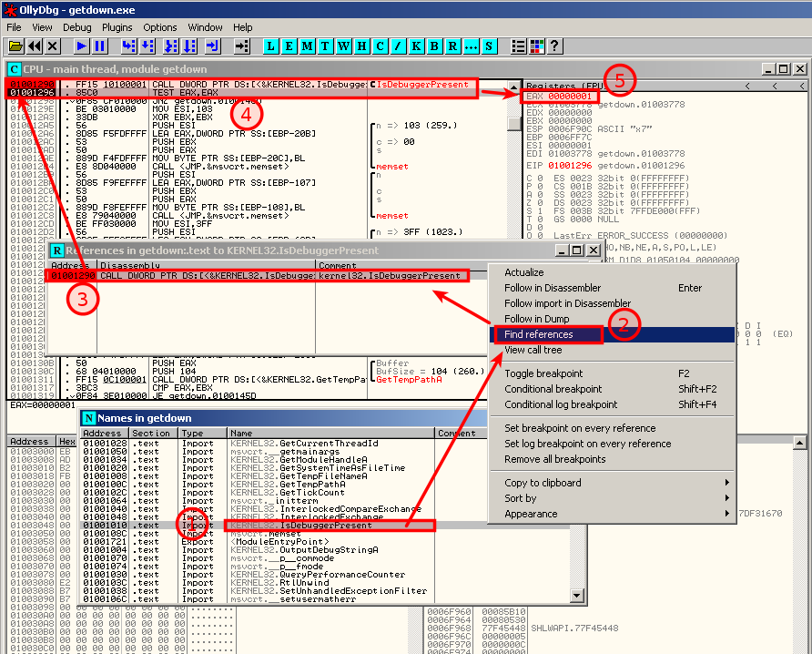Show the Breakpoints window (B) button

pyautogui.click(x=434, y=46)
